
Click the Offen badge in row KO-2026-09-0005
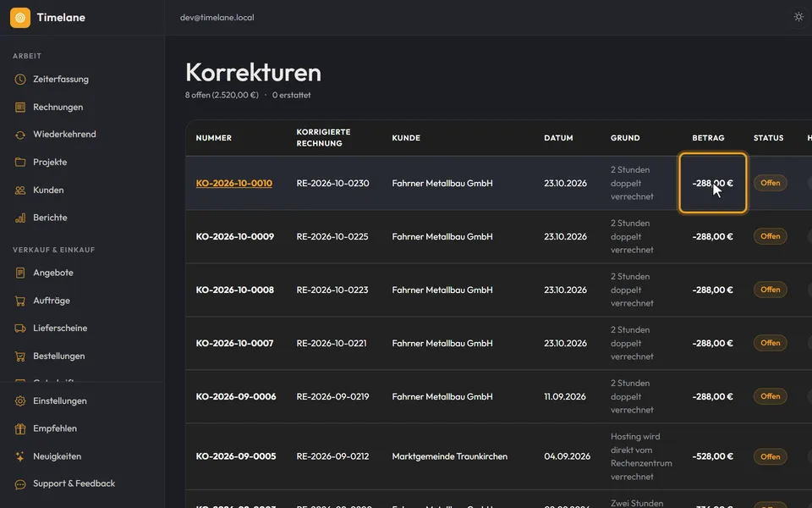(770, 456)
